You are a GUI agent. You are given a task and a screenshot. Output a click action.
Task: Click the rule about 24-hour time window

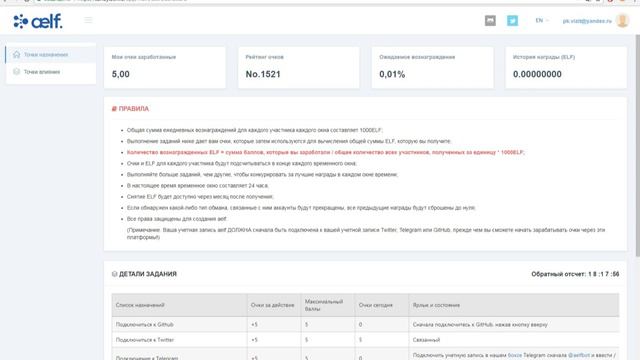click(x=198, y=185)
